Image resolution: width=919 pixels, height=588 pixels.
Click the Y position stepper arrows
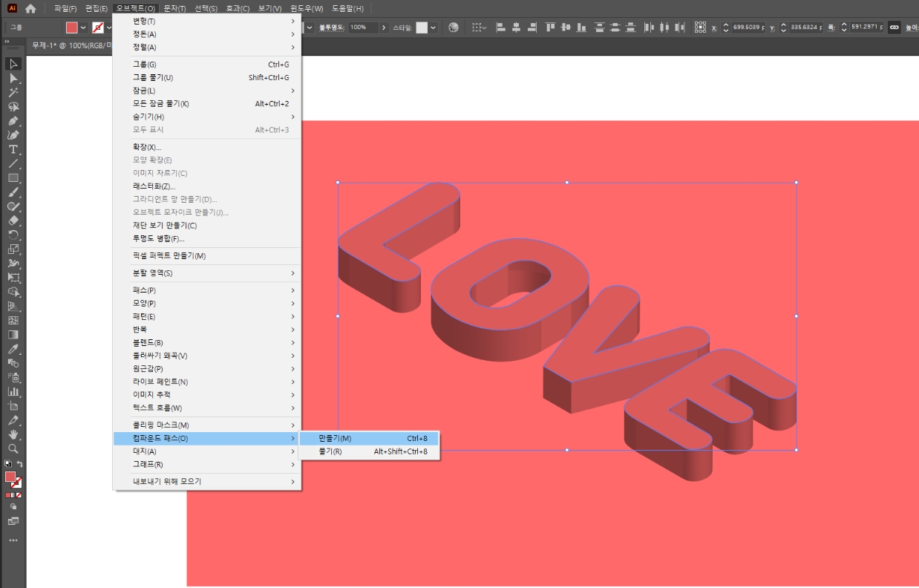(783, 27)
